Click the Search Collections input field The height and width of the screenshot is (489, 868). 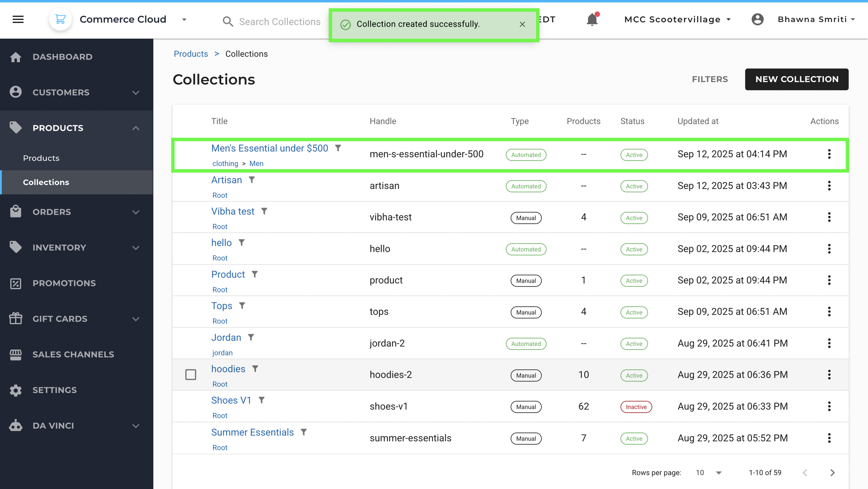tap(279, 22)
